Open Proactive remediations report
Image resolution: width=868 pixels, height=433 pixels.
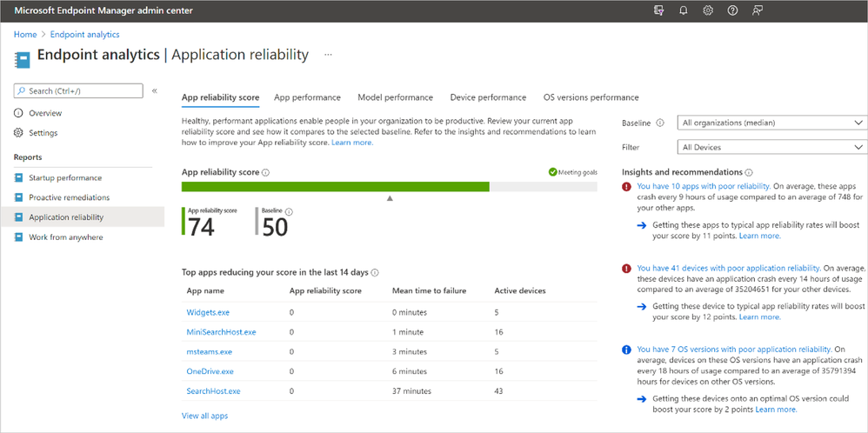(x=70, y=197)
